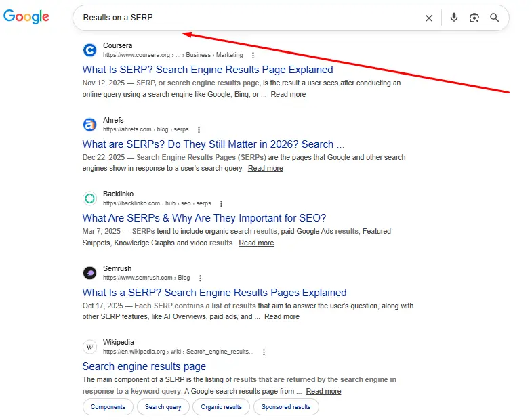Click the semrush.com Blog breadcrumb
The height and width of the screenshot is (420, 532).
click(x=146, y=278)
